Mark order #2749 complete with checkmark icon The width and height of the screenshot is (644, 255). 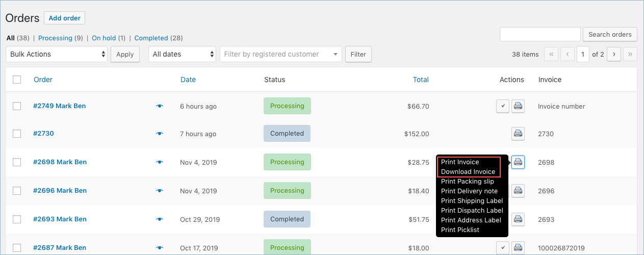503,106
